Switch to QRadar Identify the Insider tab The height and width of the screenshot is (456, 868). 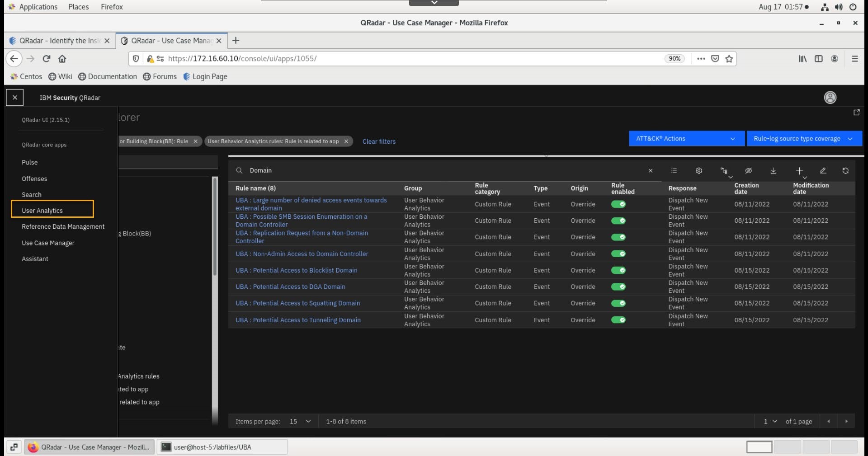pos(60,41)
